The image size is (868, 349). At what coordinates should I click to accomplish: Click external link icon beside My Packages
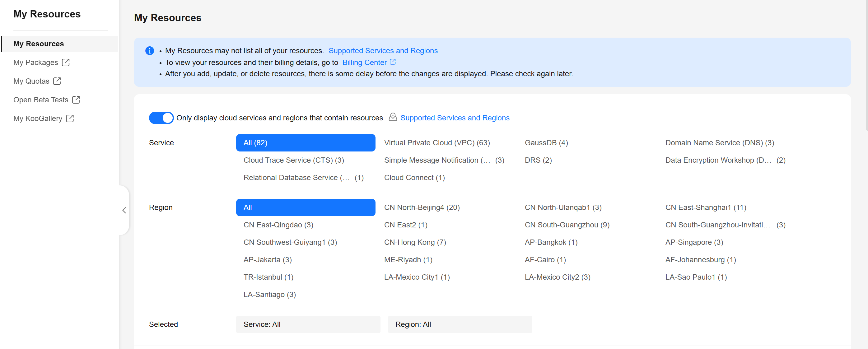coord(66,62)
